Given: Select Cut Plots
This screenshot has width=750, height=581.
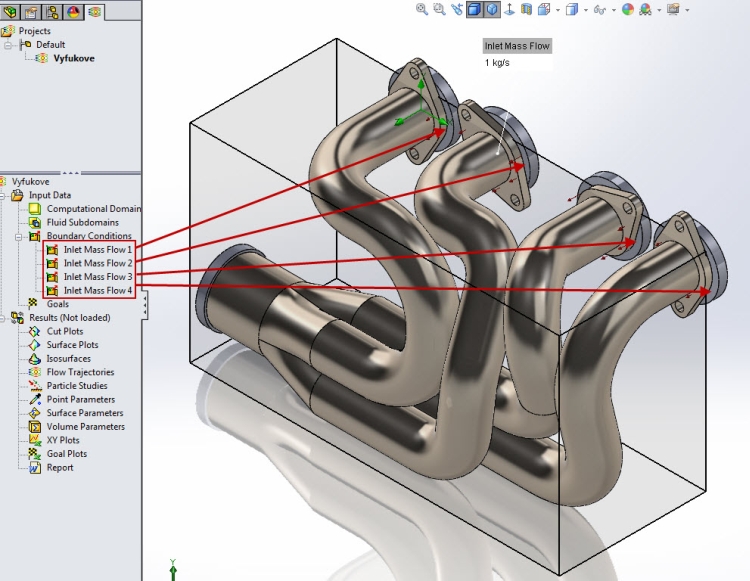Looking at the screenshot, I should point(65,331).
